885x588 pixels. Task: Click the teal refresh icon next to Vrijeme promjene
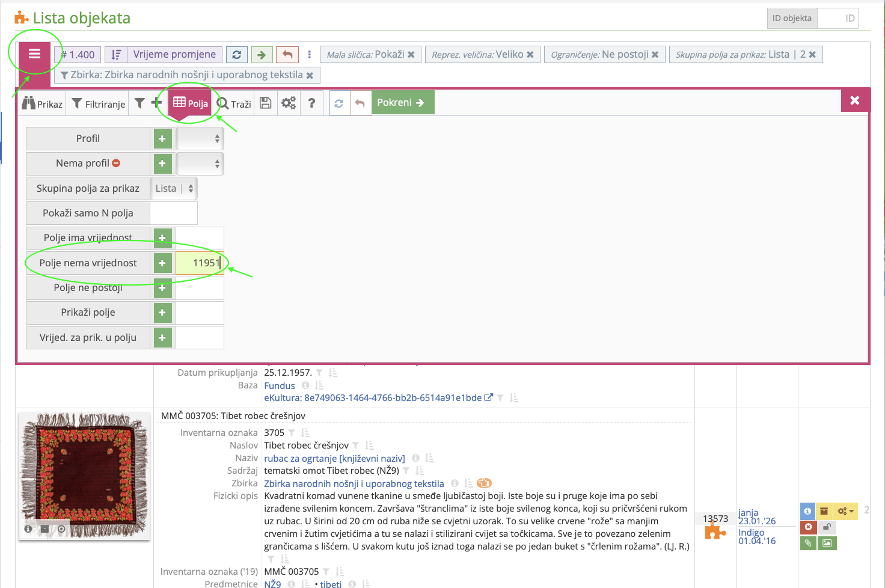tap(236, 54)
